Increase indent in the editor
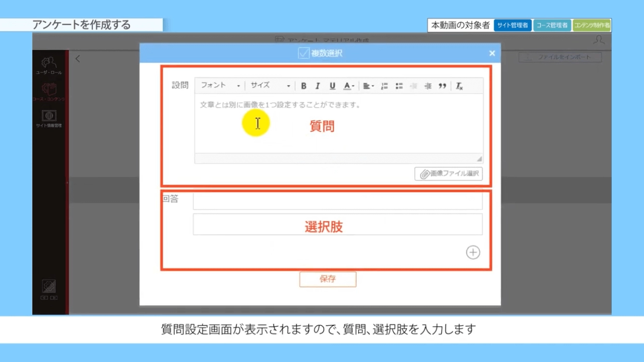This screenshot has height=362, width=644. (428, 86)
